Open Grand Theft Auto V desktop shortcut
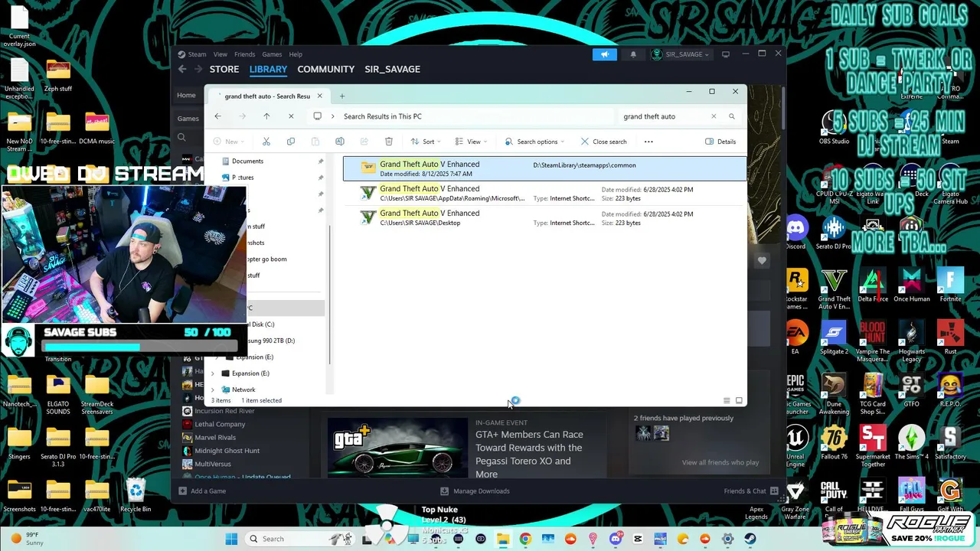Screen dimensions: 980x551 click(x=835, y=289)
